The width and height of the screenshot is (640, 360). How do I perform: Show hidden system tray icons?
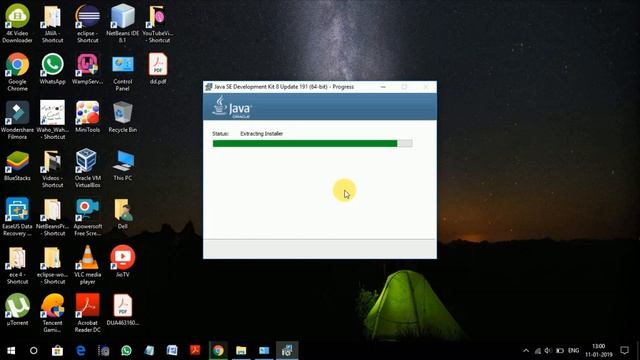pyautogui.click(x=526, y=350)
